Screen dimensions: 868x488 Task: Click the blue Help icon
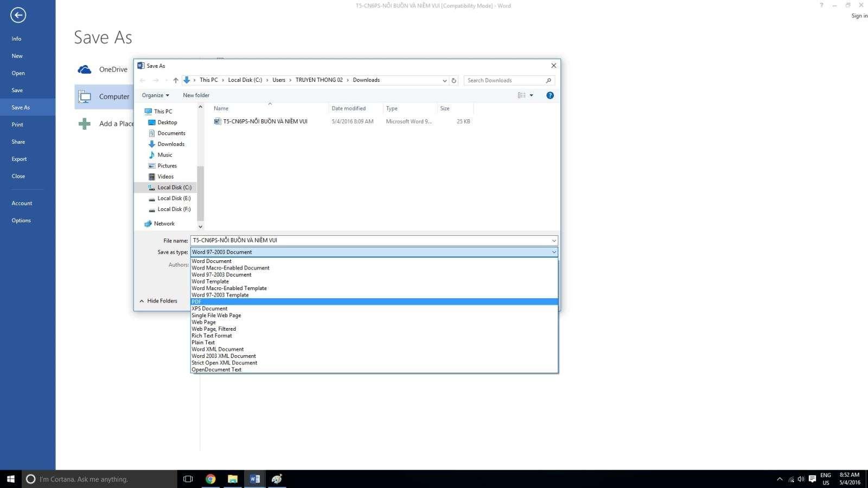click(x=550, y=95)
